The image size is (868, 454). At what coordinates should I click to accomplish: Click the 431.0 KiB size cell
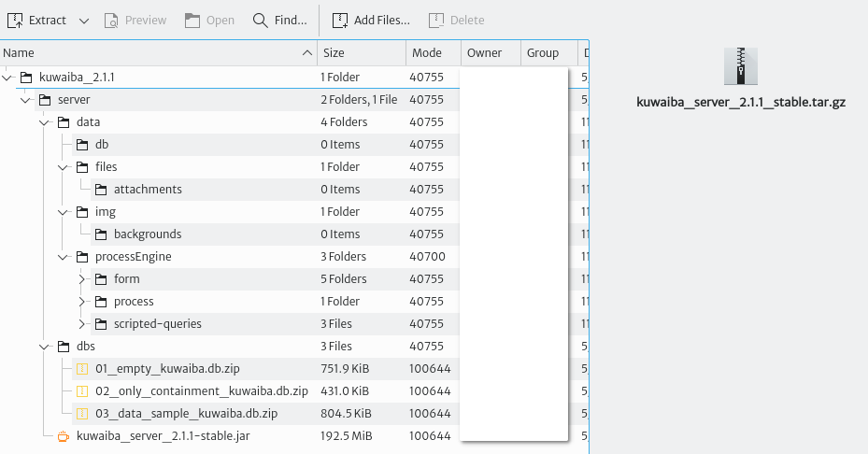pos(345,391)
